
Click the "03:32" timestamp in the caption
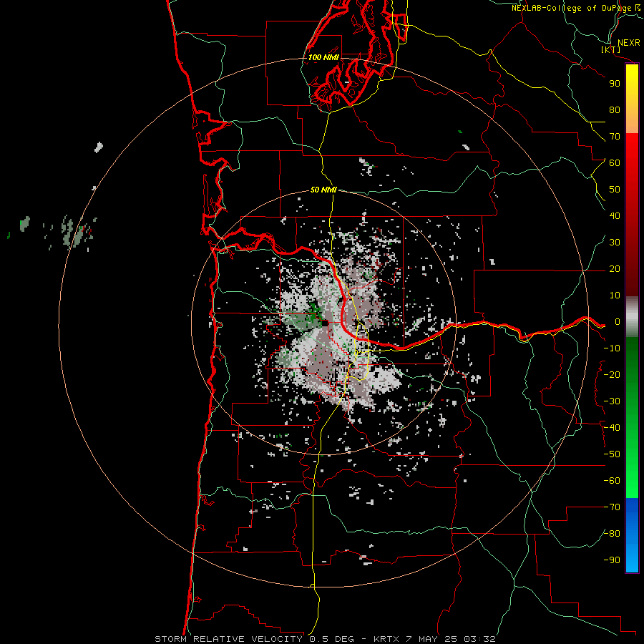tap(479, 639)
